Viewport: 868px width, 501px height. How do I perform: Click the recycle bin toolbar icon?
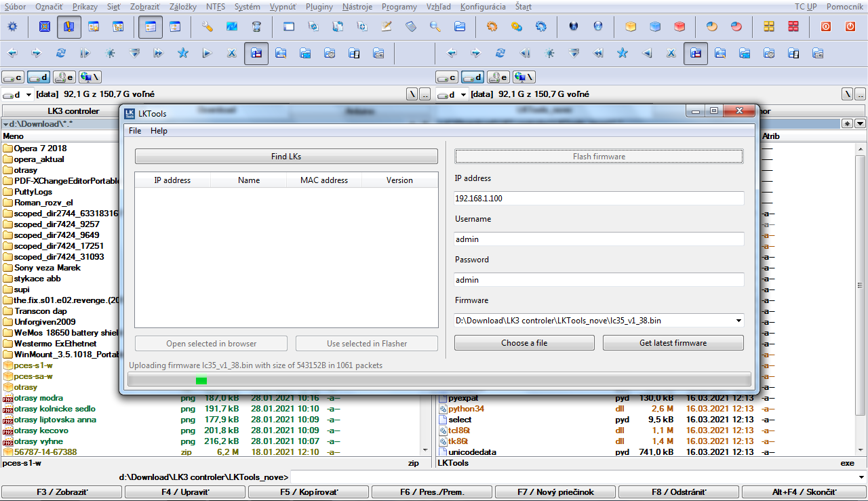(256, 27)
